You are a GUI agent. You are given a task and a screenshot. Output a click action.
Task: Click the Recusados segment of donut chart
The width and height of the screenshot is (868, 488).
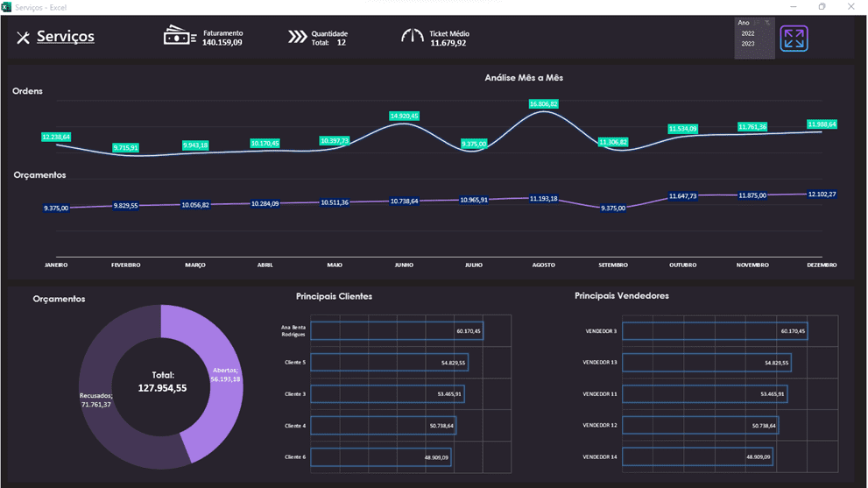pyautogui.click(x=105, y=412)
